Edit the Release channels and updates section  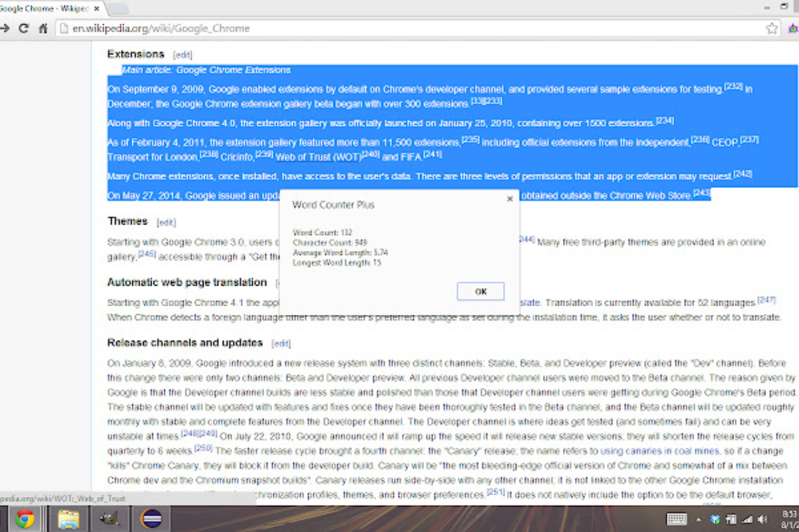pos(281,344)
